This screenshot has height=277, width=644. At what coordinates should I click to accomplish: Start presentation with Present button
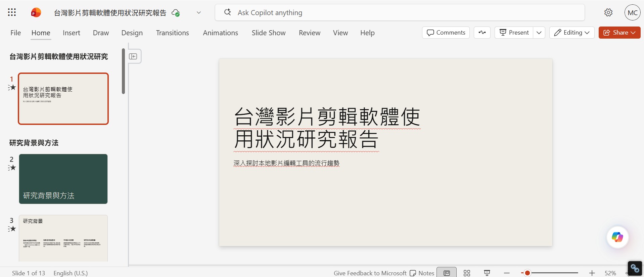click(514, 33)
